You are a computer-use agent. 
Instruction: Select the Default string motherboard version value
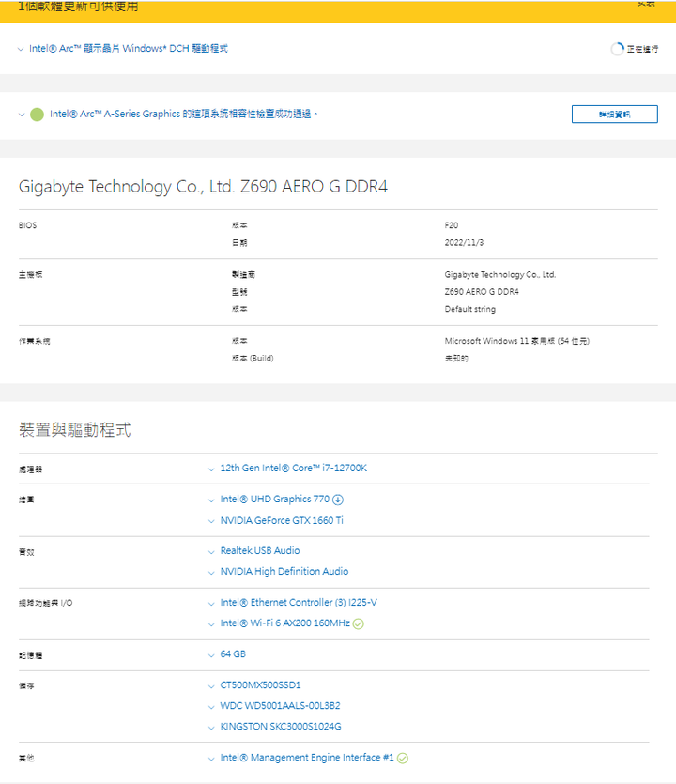pos(470,309)
